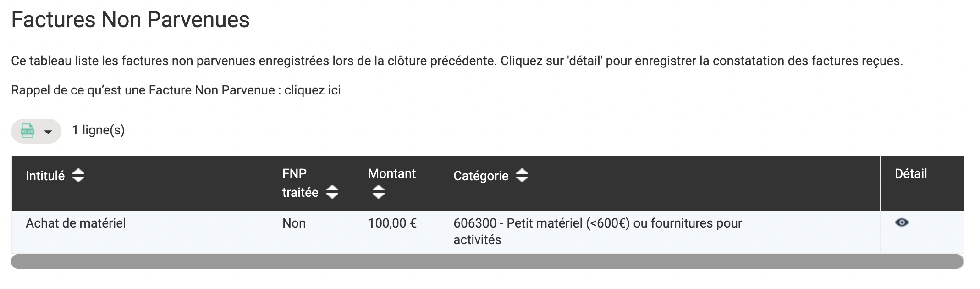Screen dimensions: 980x289
Task: Sort using the Catégorie sort arrows
Action: pyautogui.click(x=522, y=175)
